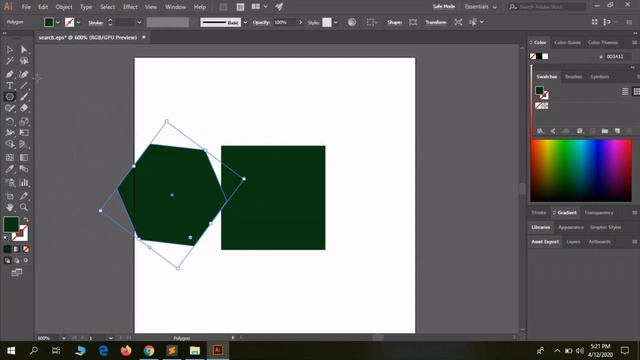640x360 pixels.
Task: Select the Blend tool
Action: tap(24, 169)
